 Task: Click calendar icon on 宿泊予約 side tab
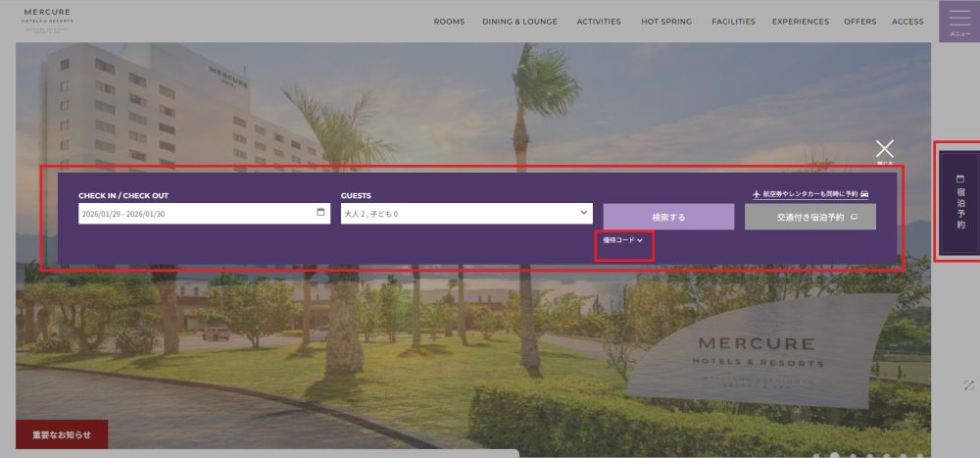959,178
